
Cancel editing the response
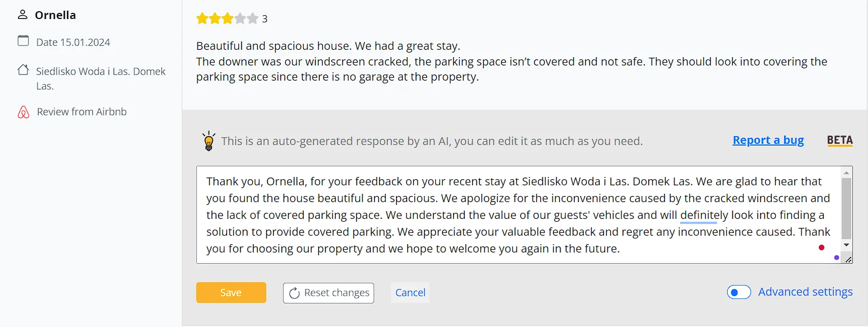point(410,293)
